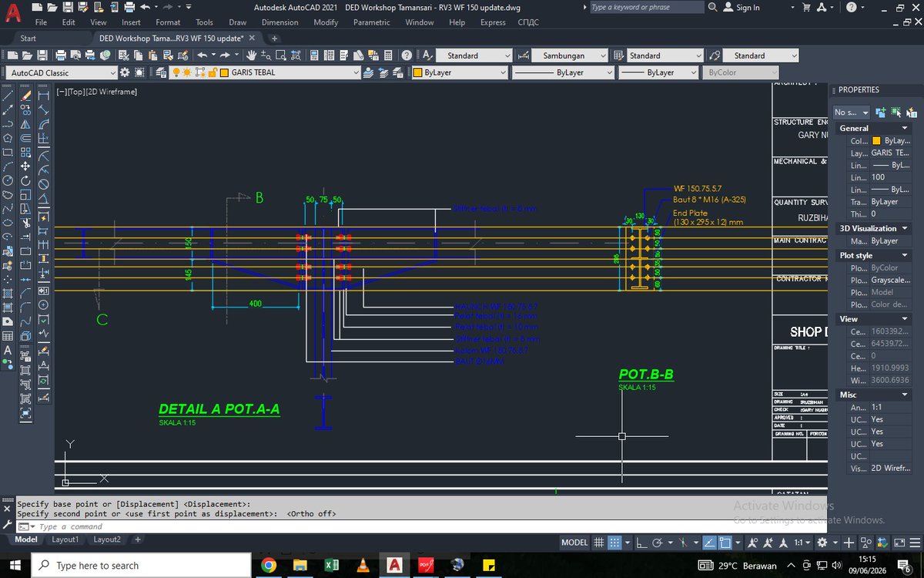
Task: Click the Plot printer icon
Action: tap(61, 55)
